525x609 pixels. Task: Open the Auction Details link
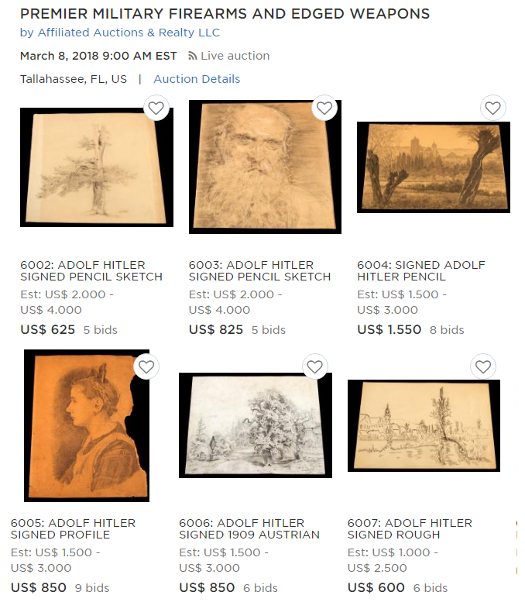point(197,79)
